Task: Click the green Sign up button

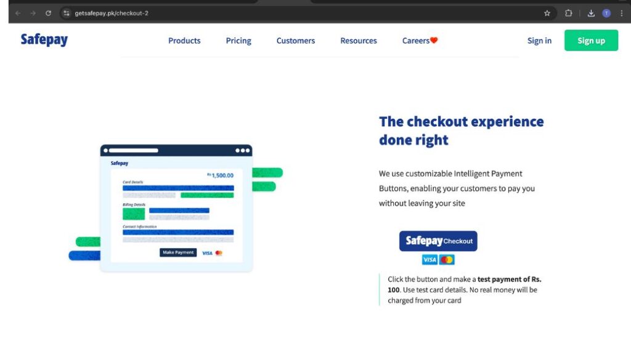Action: 591,40
